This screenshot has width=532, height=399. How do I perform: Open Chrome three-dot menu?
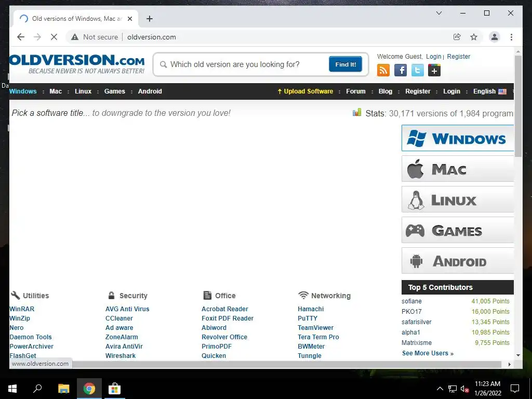511,37
